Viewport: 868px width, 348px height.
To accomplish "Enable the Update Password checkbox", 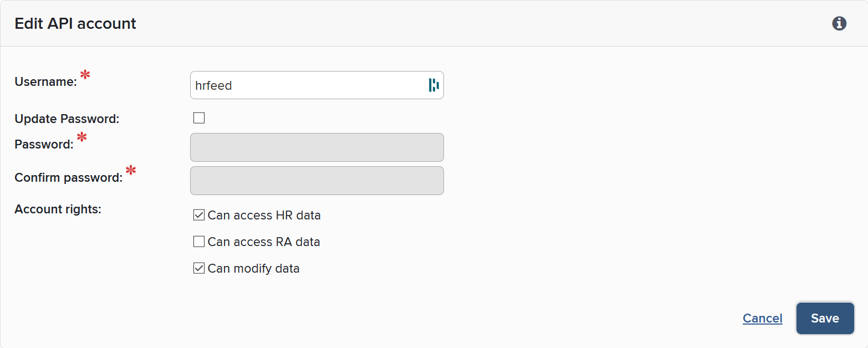I will pos(199,118).
